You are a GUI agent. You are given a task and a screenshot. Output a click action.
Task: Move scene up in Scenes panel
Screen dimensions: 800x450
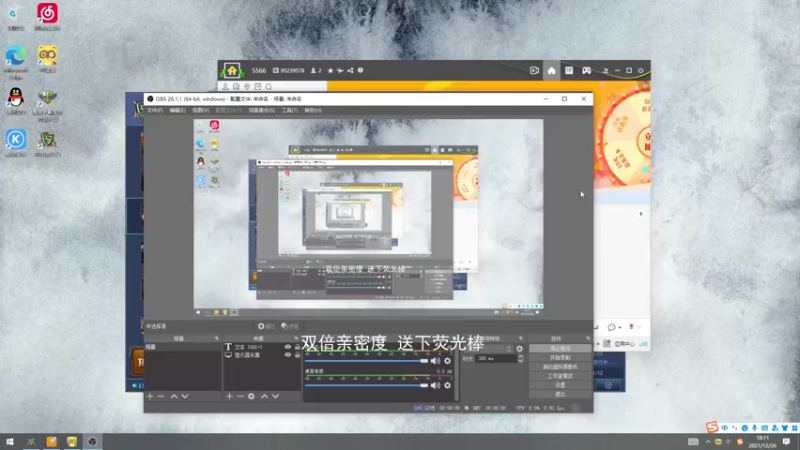coord(174,396)
